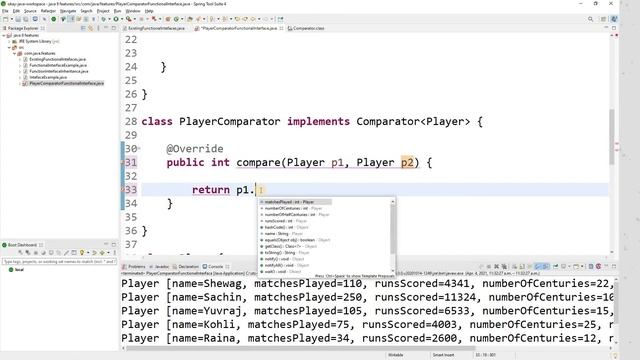Click the Debug toolbar icon
Screen dimensions: 640x360
pyautogui.click(x=104, y=19)
